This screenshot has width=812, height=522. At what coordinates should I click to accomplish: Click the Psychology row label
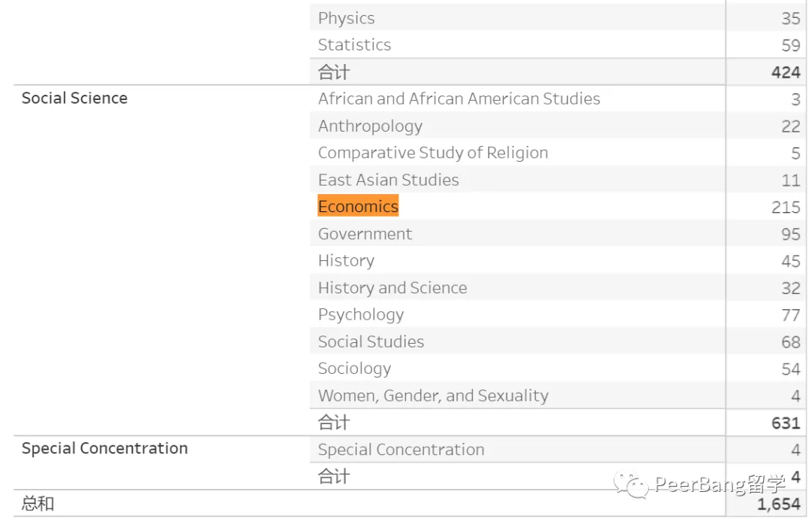tap(360, 315)
